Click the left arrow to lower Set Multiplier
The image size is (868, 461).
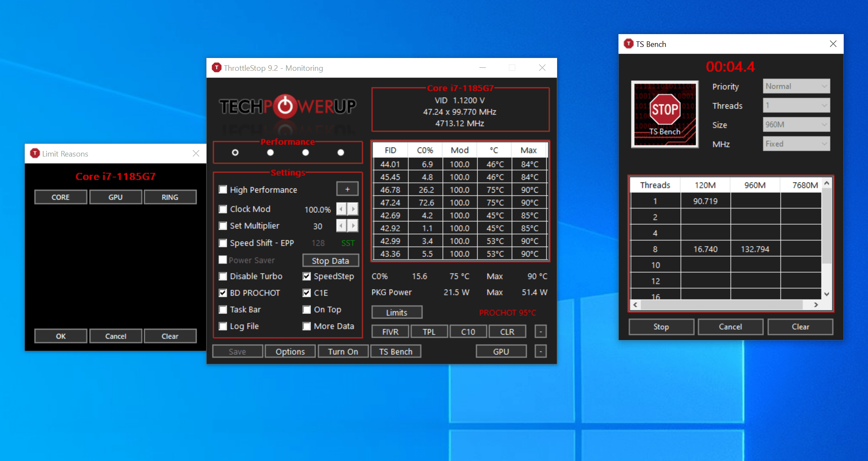point(341,226)
